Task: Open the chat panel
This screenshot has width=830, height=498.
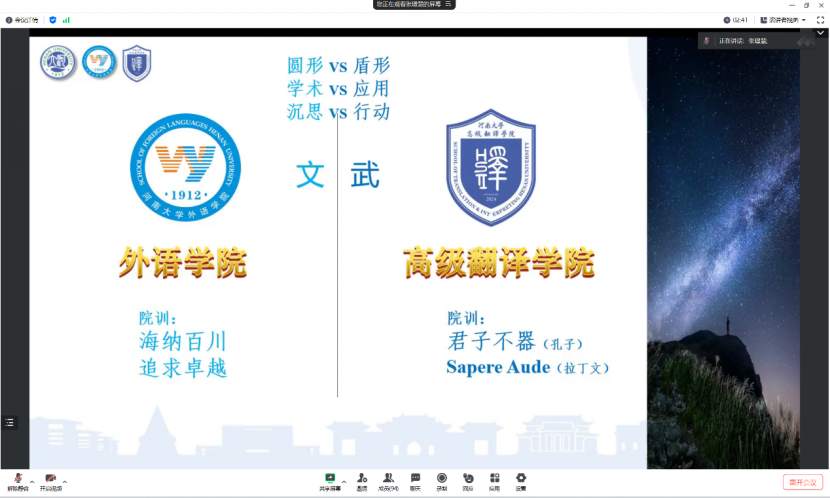Action: click(x=416, y=482)
